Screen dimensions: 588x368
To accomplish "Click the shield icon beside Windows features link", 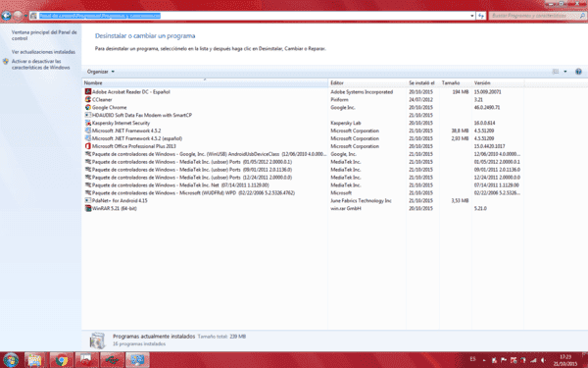I will pos(6,61).
